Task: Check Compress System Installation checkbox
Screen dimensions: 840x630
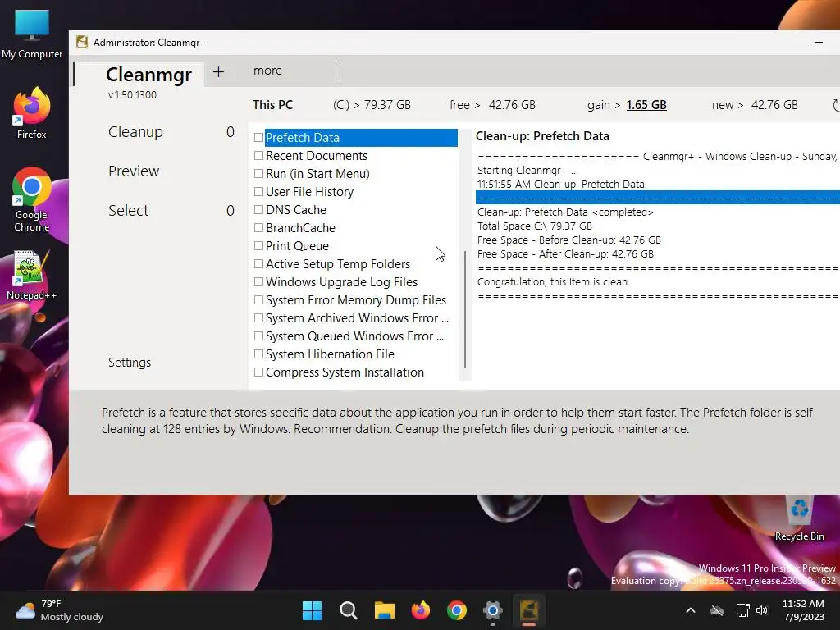Action: click(x=258, y=372)
